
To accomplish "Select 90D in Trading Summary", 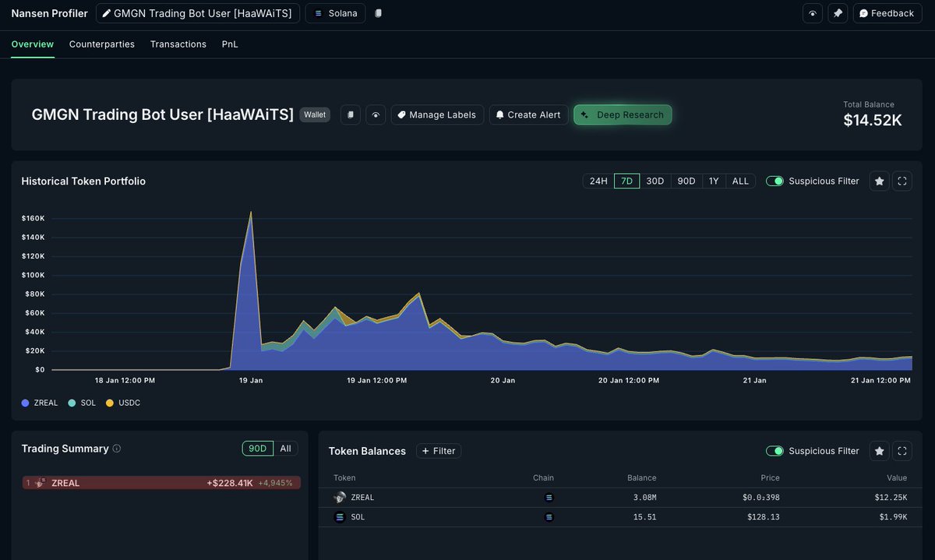I will [x=258, y=449].
